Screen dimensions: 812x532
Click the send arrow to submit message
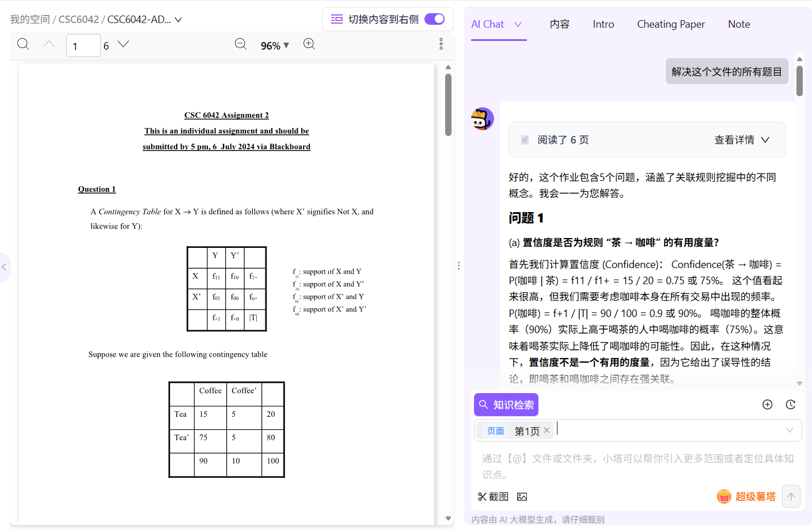point(791,496)
